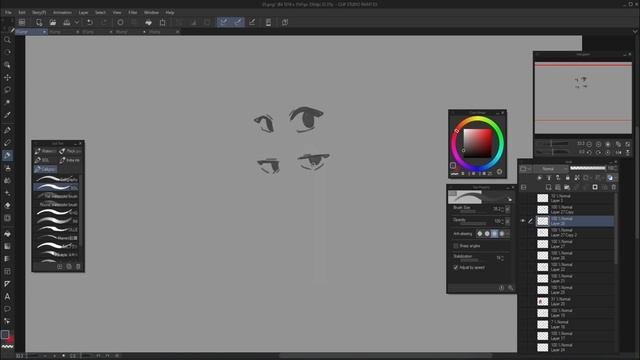Open the Window menu

pos(151,12)
